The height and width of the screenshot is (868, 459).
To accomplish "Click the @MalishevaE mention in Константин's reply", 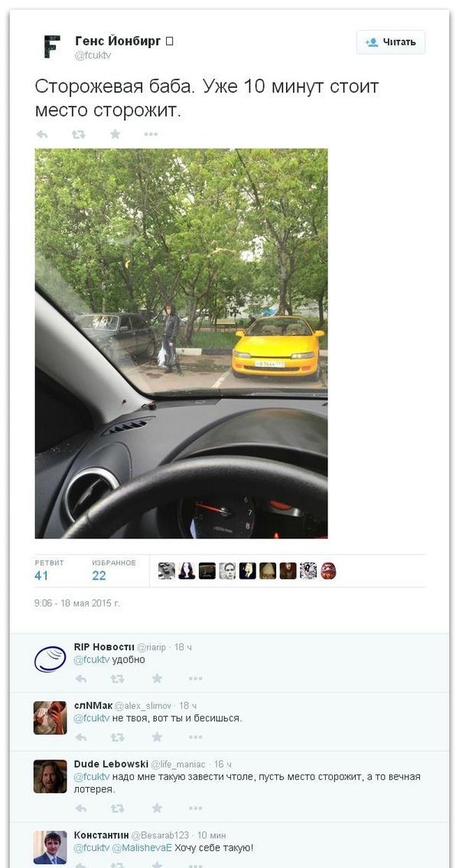I will (x=143, y=847).
